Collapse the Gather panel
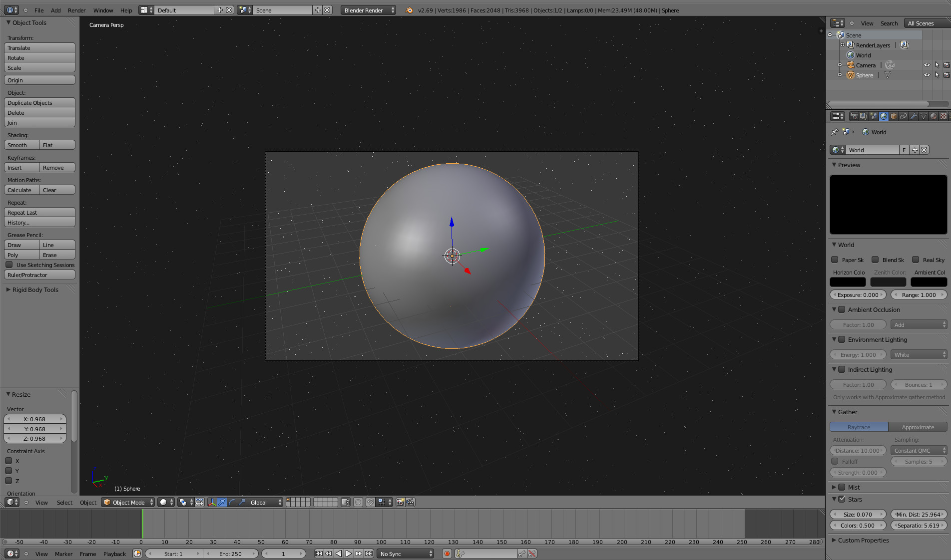 [847, 412]
